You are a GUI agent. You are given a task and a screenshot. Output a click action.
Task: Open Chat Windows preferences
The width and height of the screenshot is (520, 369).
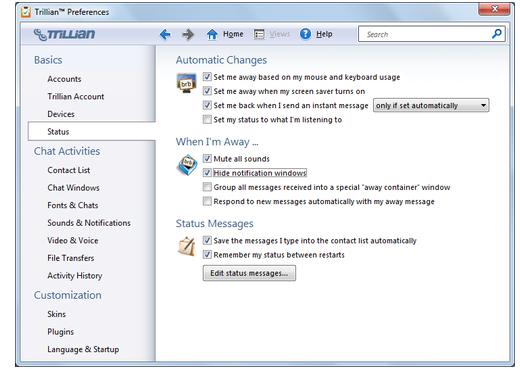coord(73,188)
